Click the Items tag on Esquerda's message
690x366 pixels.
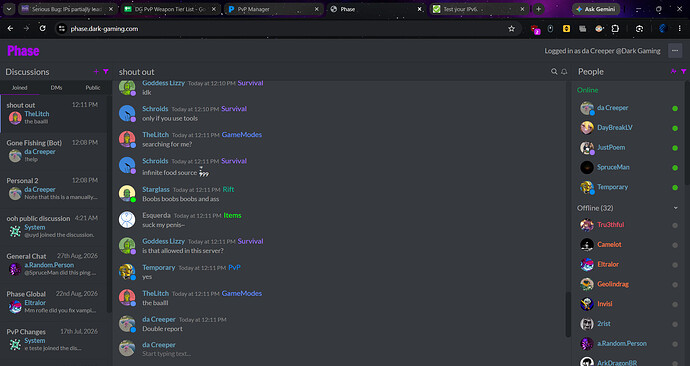(232, 215)
